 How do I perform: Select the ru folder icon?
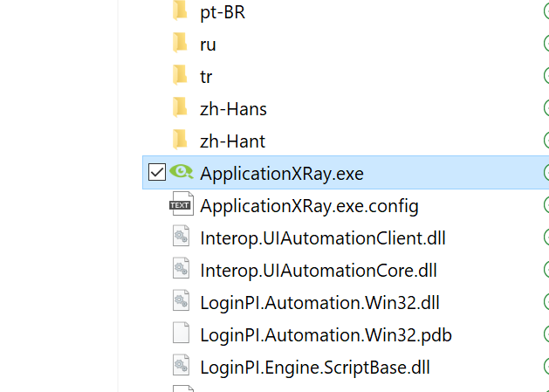pos(180,43)
